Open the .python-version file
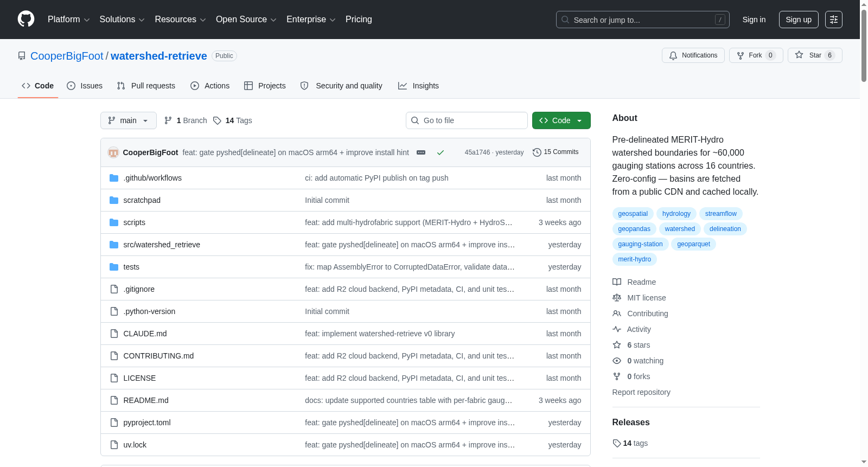 pyautogui.click(x=149, y=311)
